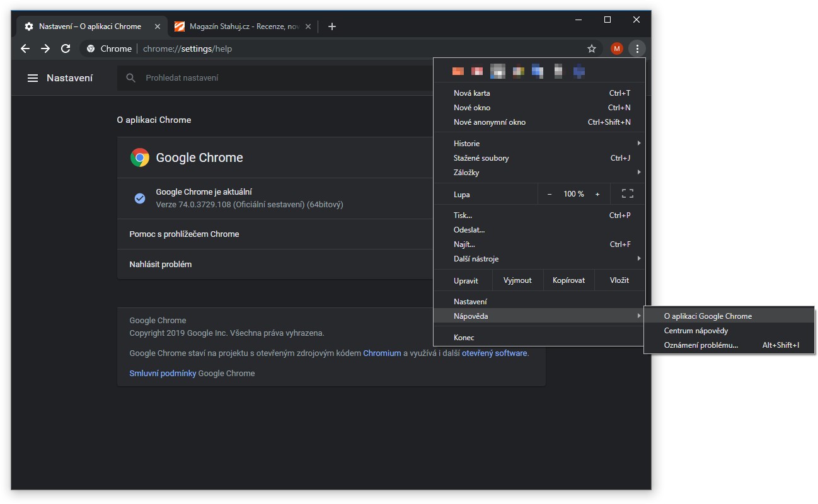Click Kopírovat in the edit row
818x504 pixels.
[568, 280]
